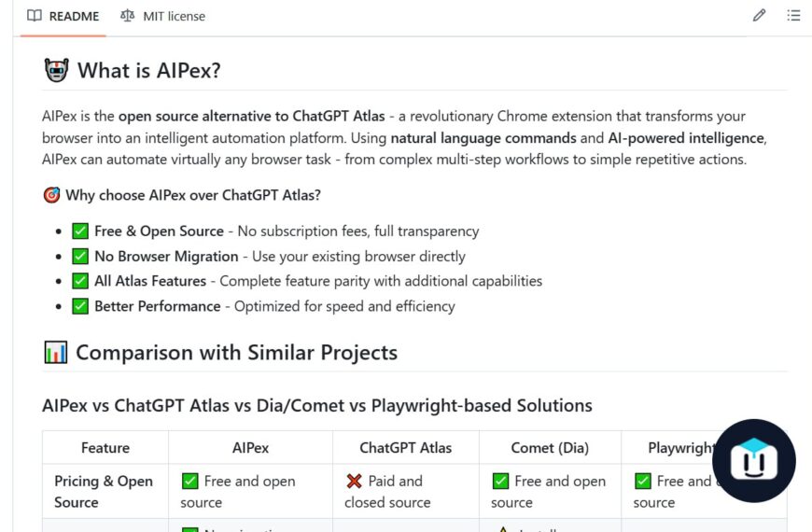Click the Pricing & Open Source row cell

point(104,492)
